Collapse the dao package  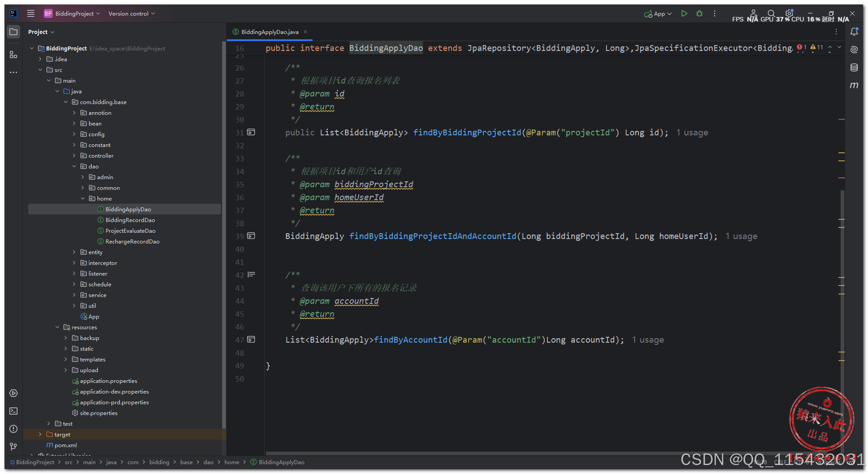(x=74, y=166)
